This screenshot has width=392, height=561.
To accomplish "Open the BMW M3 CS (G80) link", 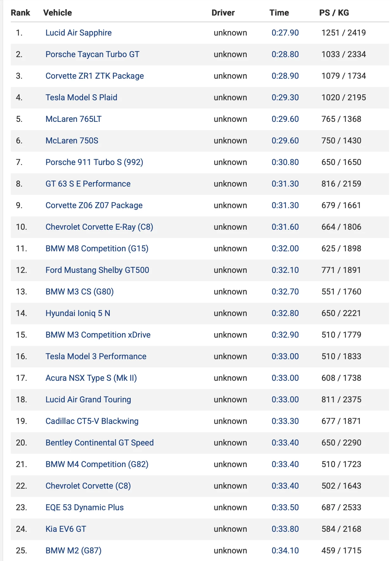I will pos(80,292).
